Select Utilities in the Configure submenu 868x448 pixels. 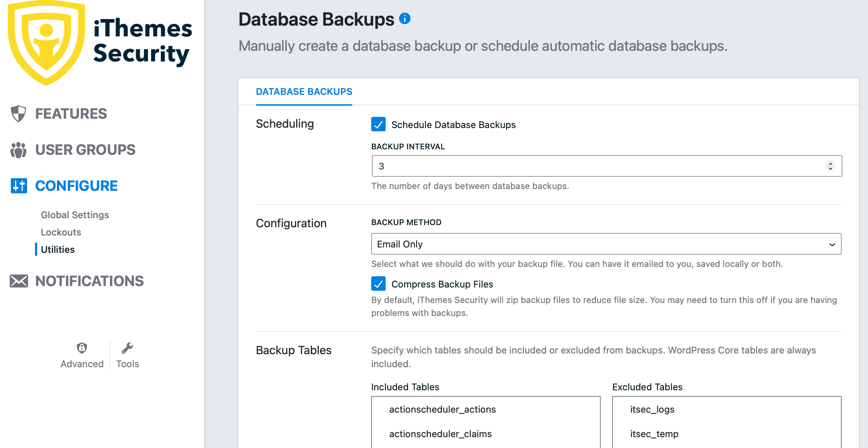pos(58,250)
